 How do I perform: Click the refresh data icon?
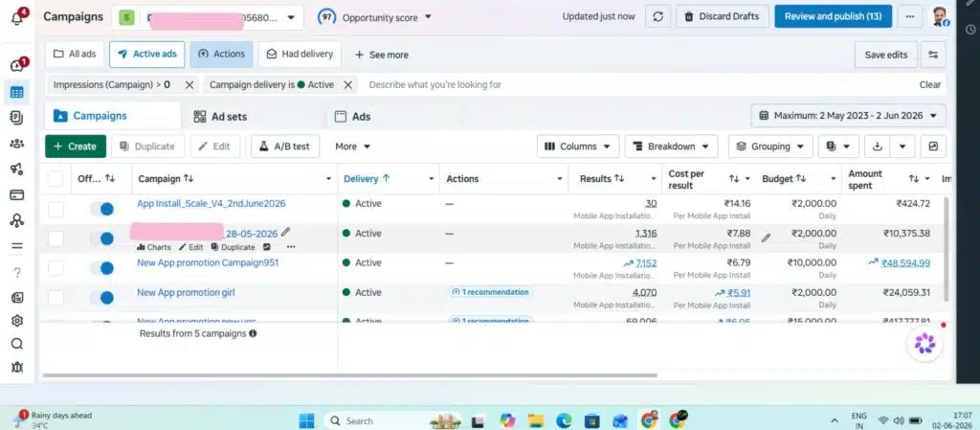point(657,17)
